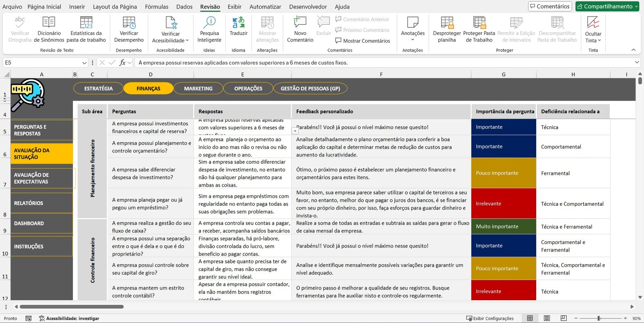Expand the formula bar

[637, 62]
